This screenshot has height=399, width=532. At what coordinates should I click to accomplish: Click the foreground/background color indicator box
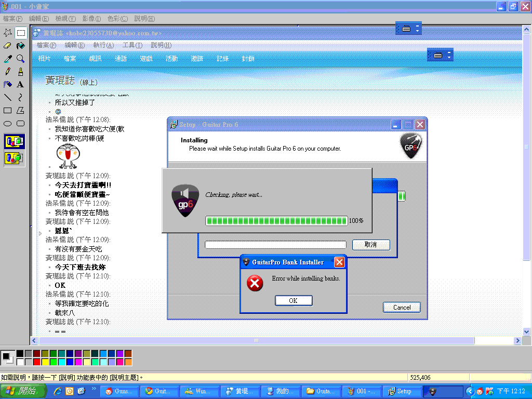click(x=7, y=357)
